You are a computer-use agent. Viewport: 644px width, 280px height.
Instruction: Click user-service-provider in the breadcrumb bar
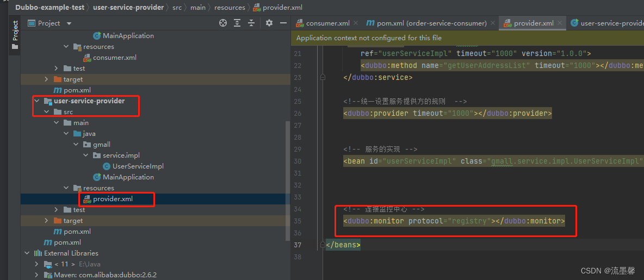pyautogui.click(x=128, y=8)
